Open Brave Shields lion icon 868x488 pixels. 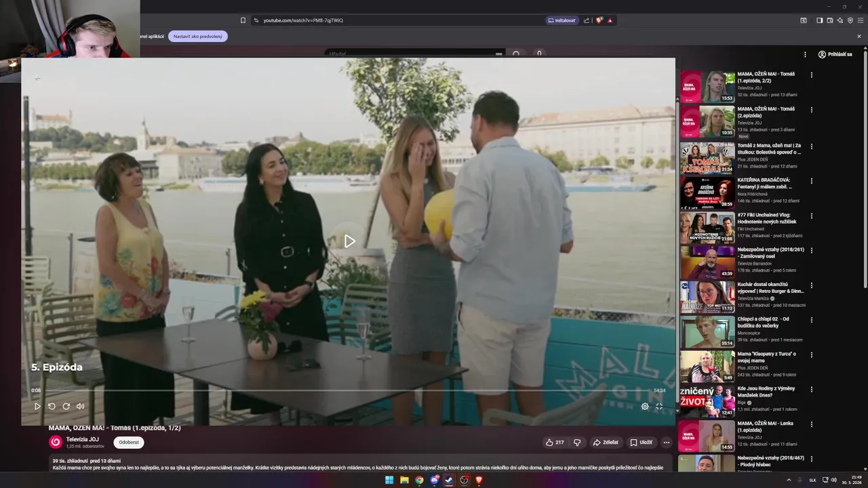599,20
